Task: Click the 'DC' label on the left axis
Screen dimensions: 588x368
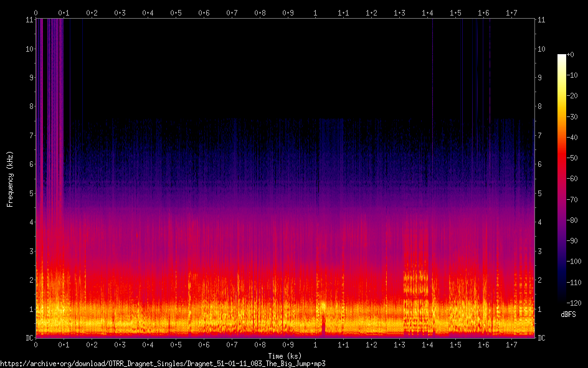Action: pos(28,338)
